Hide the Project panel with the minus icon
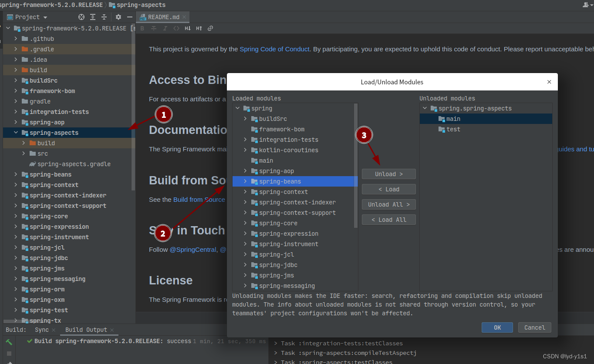The image size is (594, 364). [129, 17]
